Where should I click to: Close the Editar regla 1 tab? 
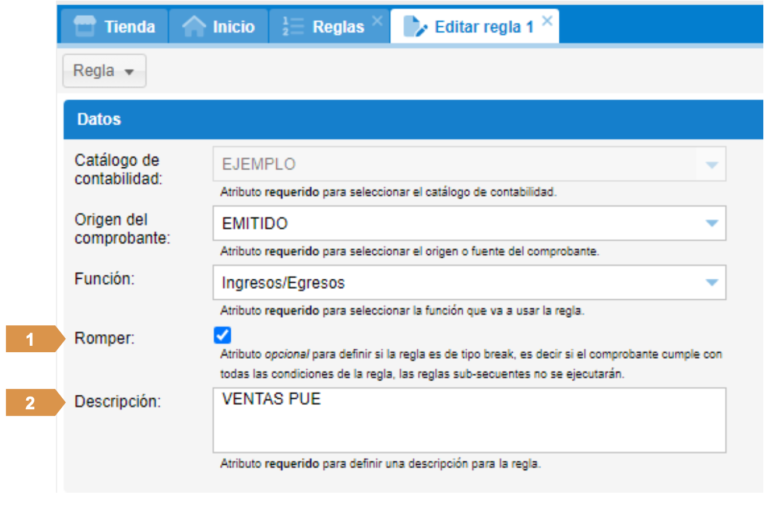click(546, 21)
